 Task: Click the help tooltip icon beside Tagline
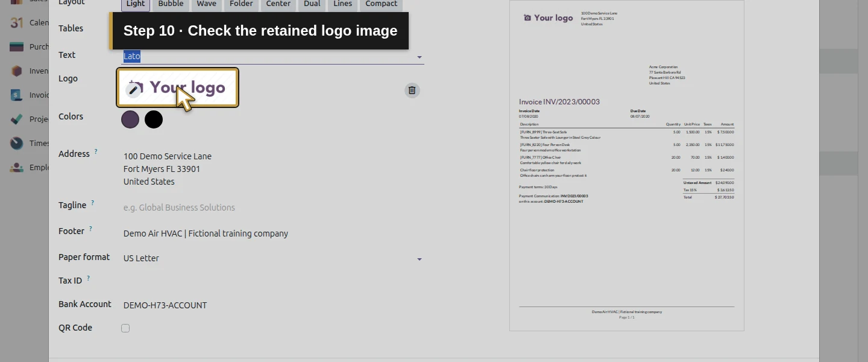(x=92, y=203)
